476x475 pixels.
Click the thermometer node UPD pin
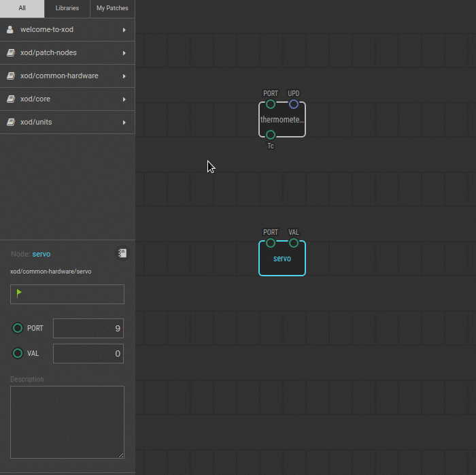coord(294,104)
